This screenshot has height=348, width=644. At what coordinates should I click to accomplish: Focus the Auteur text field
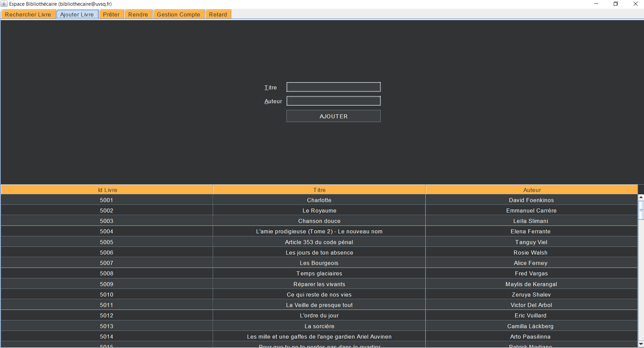(x=333, y=101)
